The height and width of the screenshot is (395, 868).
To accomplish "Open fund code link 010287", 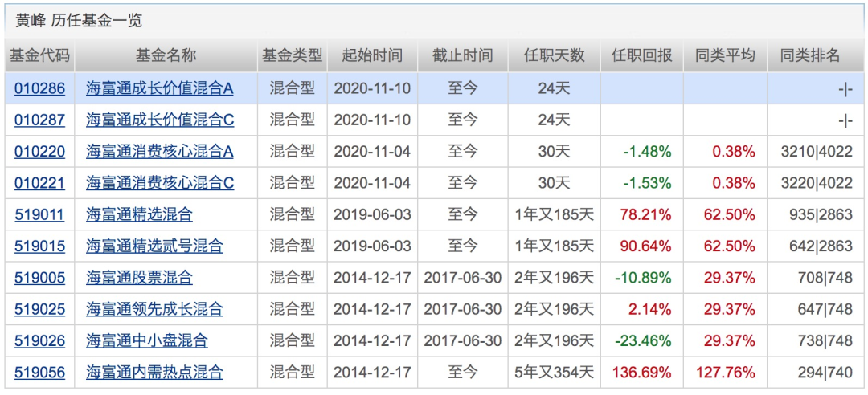I will pos(39,120).
